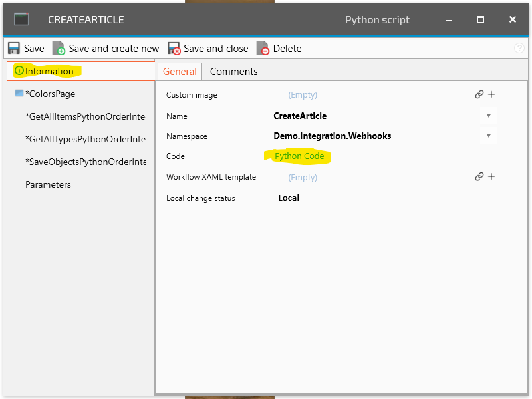Screen dimensions: 532x399
Task: Select the Parameters entry in sidebar
Action: tap(48, 184)
